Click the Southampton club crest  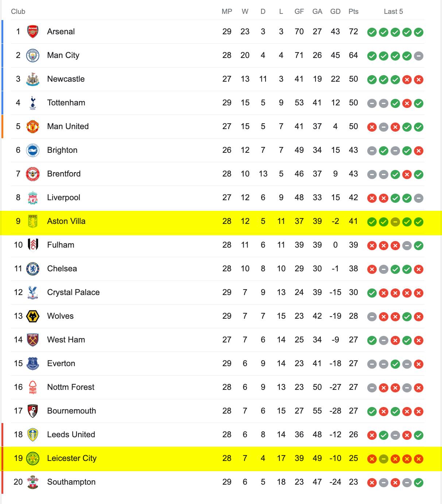click(33, 482)
